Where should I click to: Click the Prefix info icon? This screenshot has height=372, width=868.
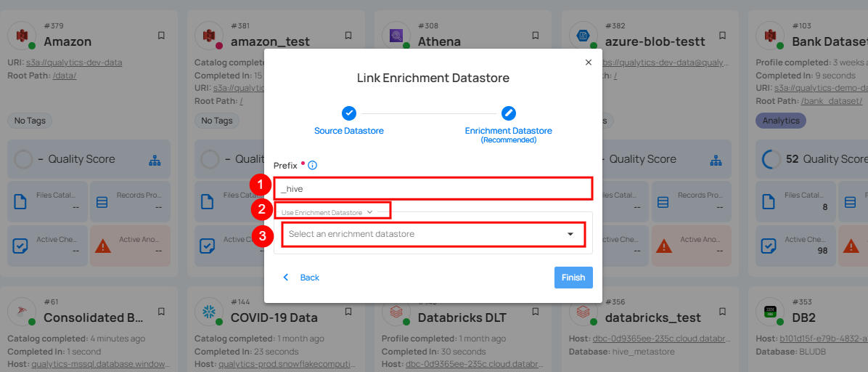(312, 166)
